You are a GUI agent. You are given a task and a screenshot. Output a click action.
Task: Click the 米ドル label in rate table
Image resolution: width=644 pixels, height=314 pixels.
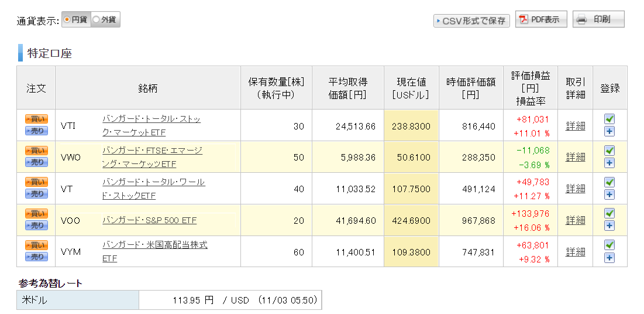pos(35,301)
